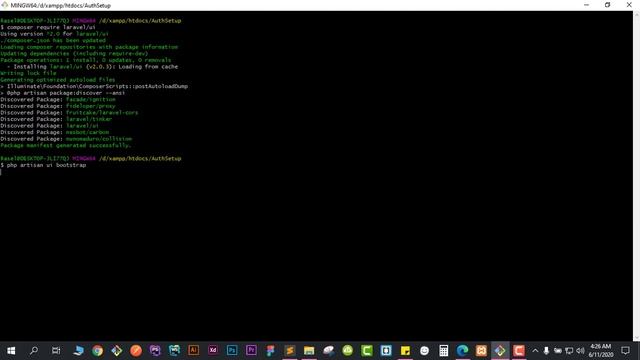
Task: Open PhpStorm from the taskbar
Action: click(155, 351)
